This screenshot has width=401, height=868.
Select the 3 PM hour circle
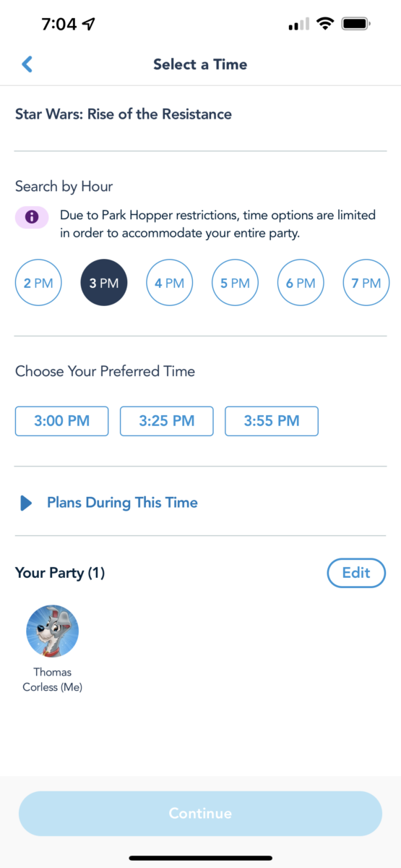click(104, 283)
